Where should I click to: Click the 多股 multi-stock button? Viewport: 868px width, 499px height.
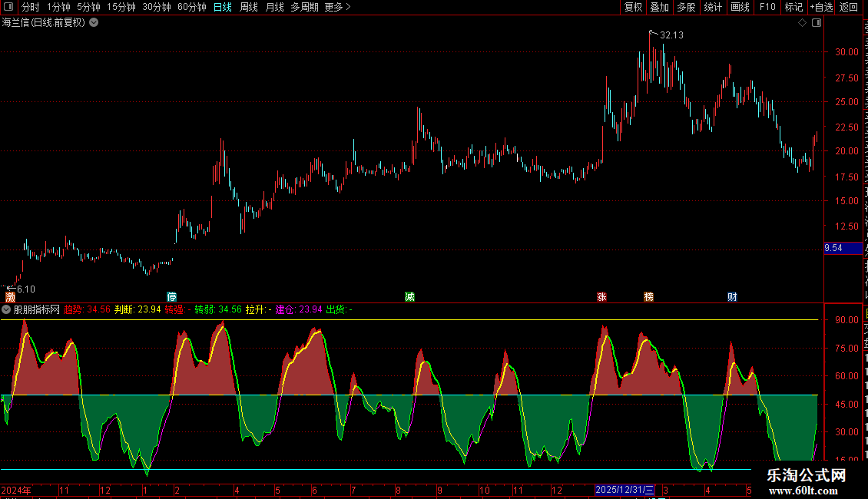pos(687,7)
